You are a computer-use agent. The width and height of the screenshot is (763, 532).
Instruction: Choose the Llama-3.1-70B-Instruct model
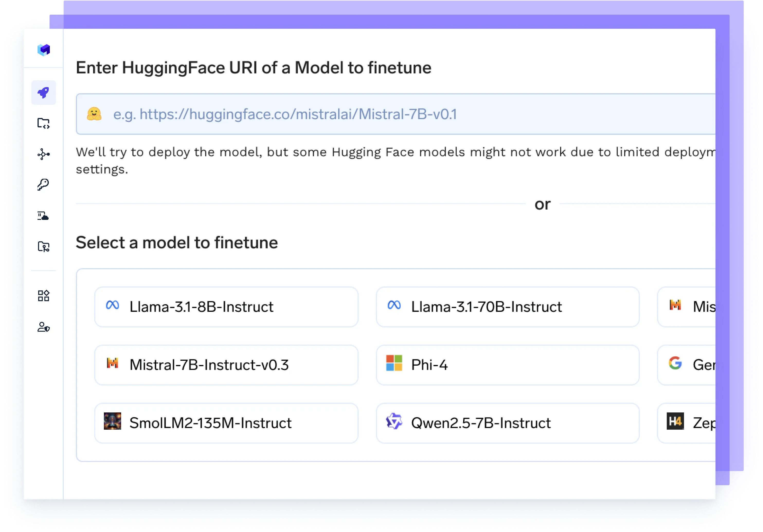pos(507,307)
